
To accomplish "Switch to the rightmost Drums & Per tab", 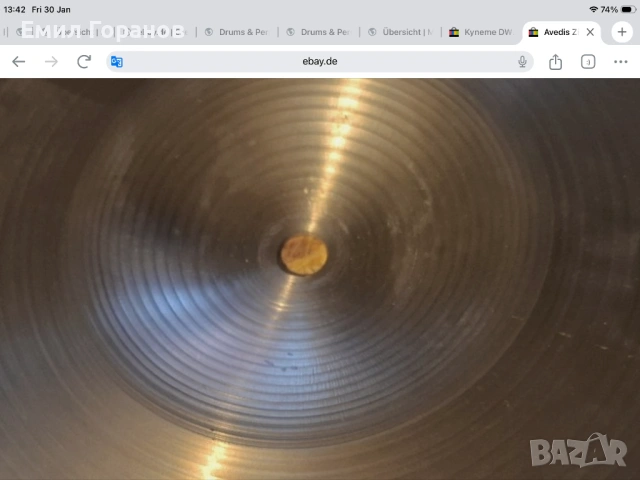I will (319, 32).
